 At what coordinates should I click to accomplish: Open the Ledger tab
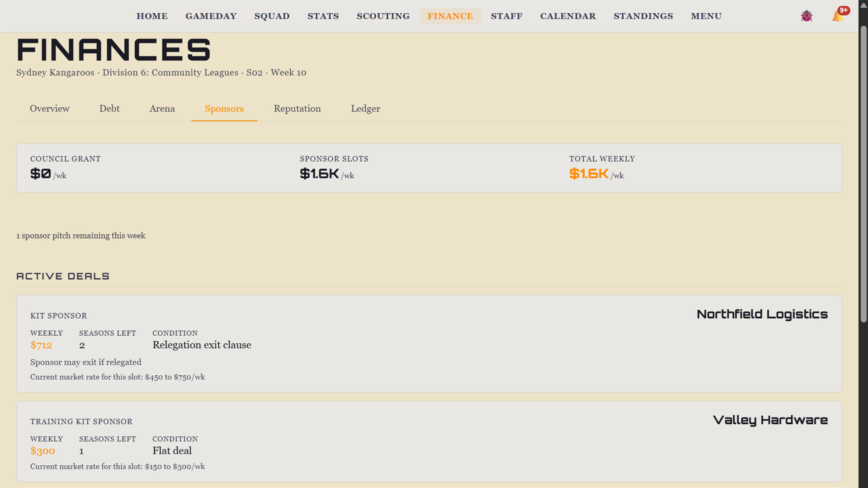(366, 109)
